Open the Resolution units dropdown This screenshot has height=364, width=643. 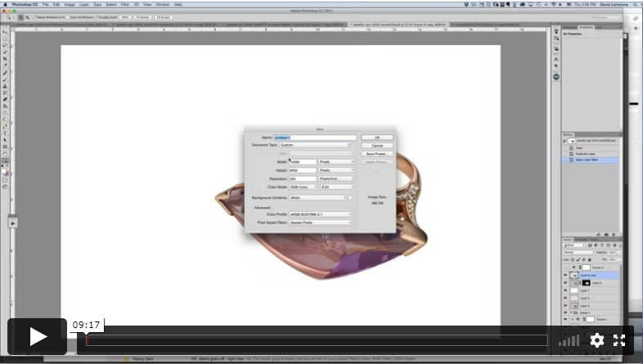pyautogui.click(x=336, y=178)
